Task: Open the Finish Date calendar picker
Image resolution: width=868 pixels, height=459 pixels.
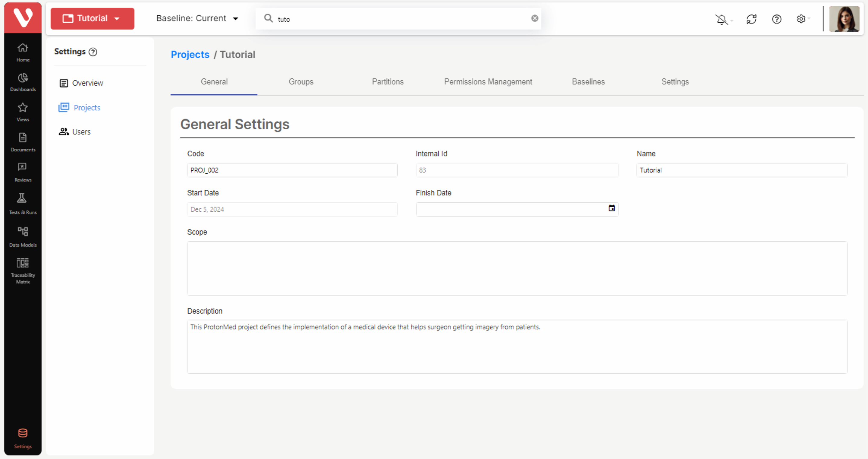Action: pos(611,208)
